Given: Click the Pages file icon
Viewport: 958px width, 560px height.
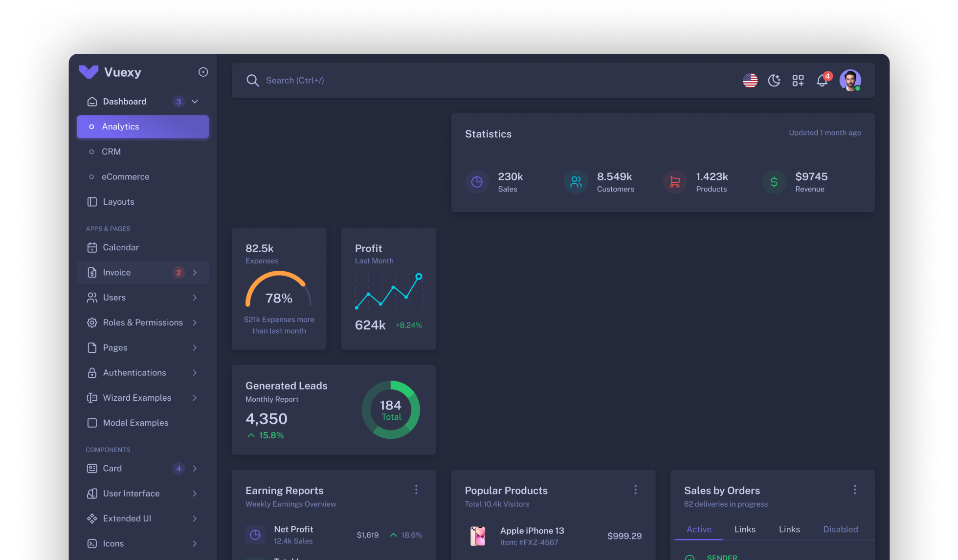Looking at the screenshot, I should pyautogui.click(x=92, y=347).
